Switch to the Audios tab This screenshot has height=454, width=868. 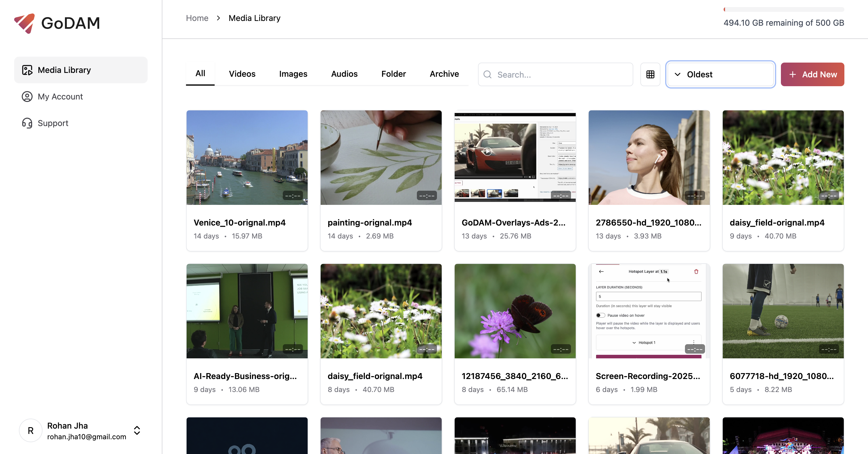344,74
